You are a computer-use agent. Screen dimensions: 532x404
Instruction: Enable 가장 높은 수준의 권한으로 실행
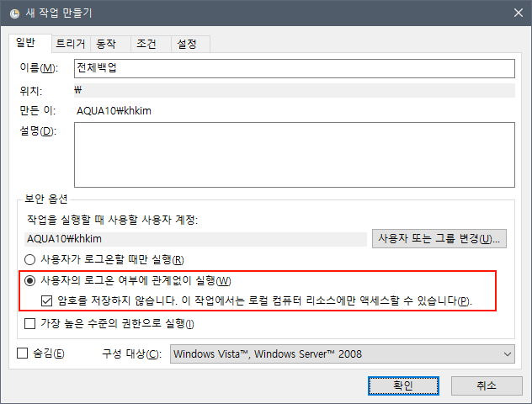point(31,323)
